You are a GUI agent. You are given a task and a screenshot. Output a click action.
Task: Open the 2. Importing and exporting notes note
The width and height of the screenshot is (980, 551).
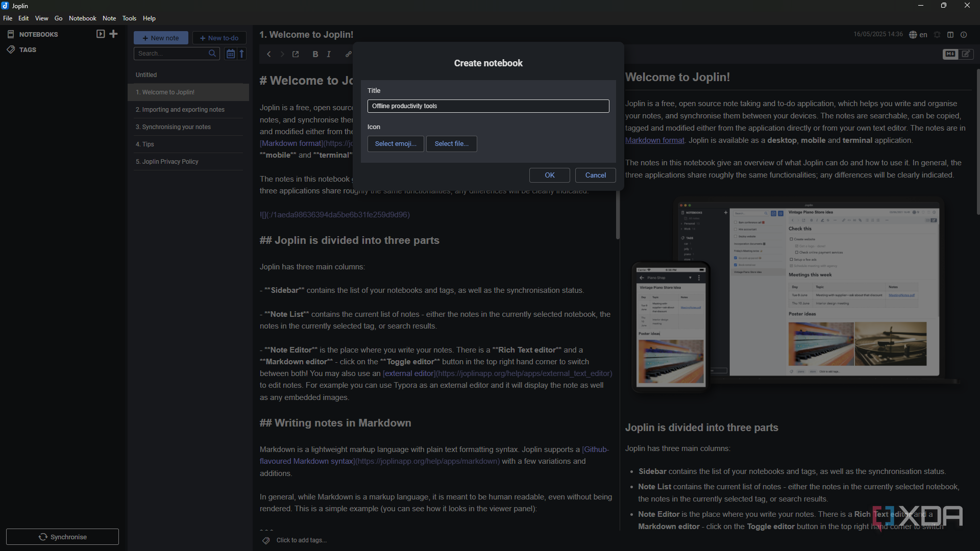[188, 110]
